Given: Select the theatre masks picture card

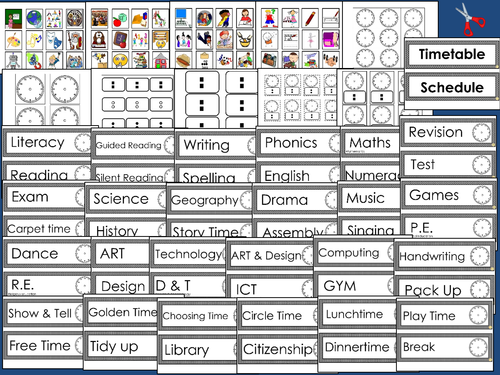Looking at the screenshot, I should (x=54, y=40).
